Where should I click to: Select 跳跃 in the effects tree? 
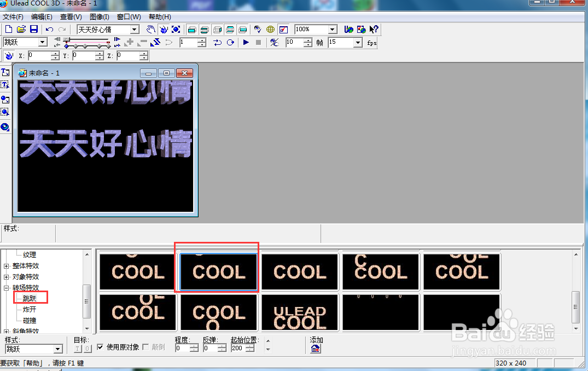coord(30,298)
